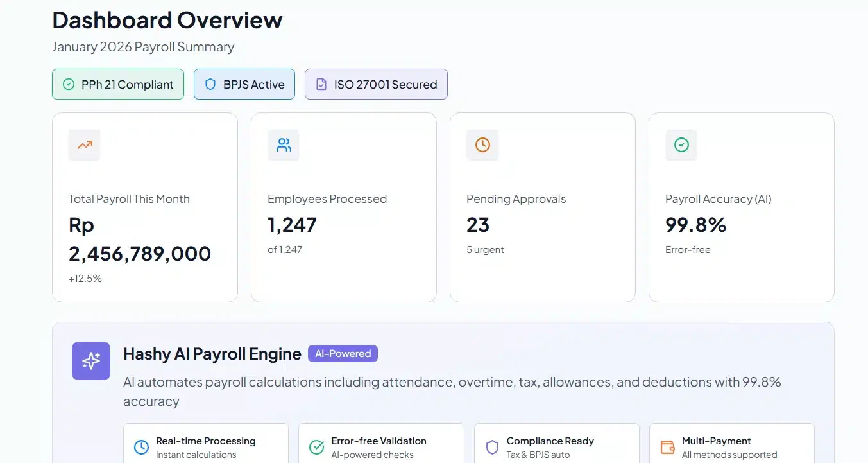Image resolution: width=868 pixels, height=463 pixels.
Task: Click the January 2026 Payroll Summary subtitle
Action: [x=143, y=47]
